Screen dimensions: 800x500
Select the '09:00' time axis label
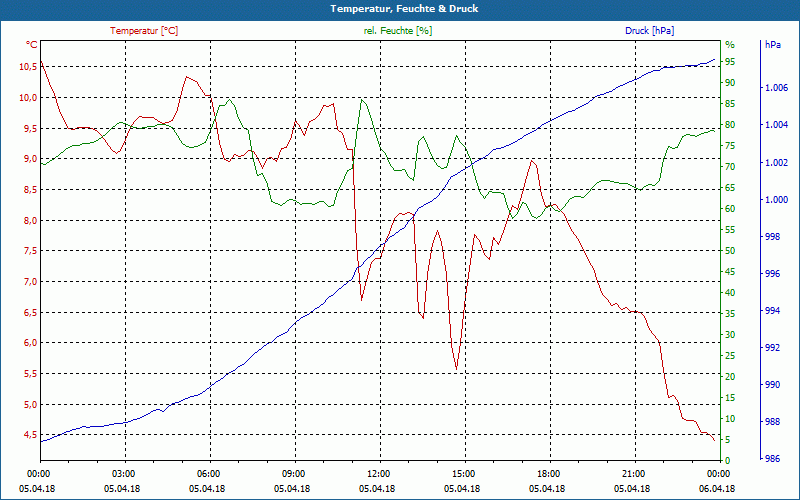(295, 473)
